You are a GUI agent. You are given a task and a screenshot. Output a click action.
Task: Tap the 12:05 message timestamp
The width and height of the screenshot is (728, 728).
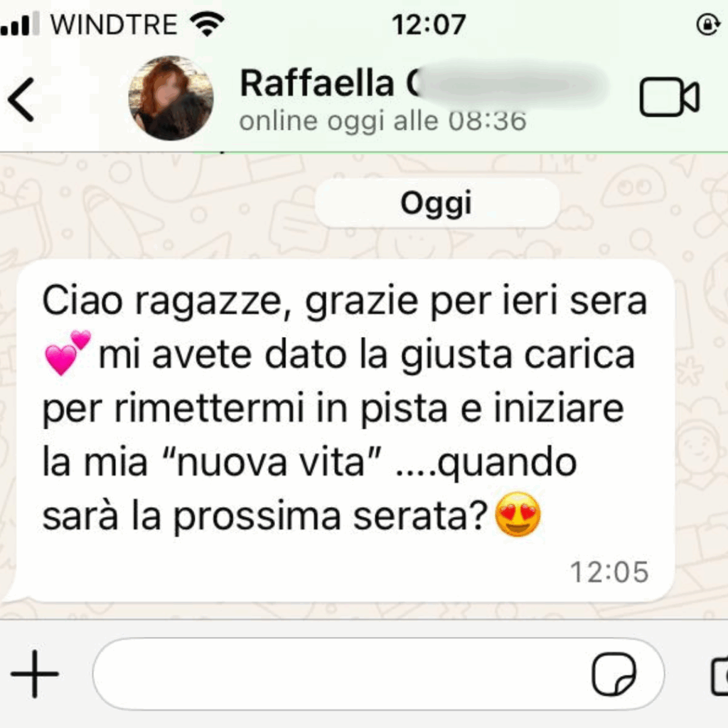(609, 572)
